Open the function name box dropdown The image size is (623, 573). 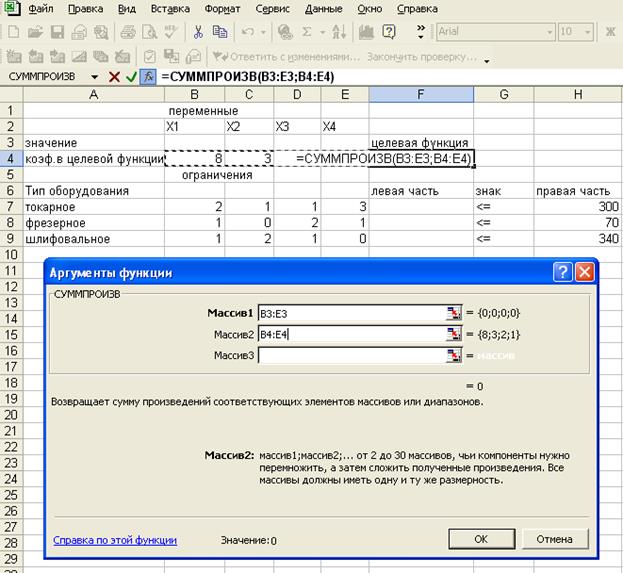tap(94, 77)
